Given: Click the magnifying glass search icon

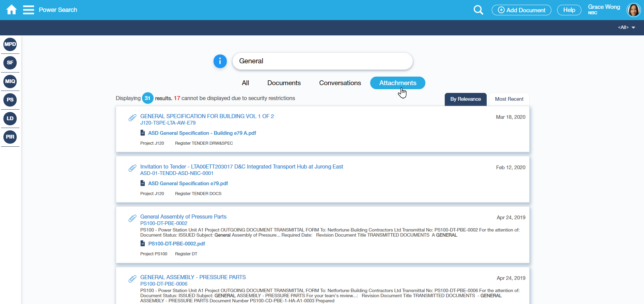Looking at the screenshot, I should (478, 10).
